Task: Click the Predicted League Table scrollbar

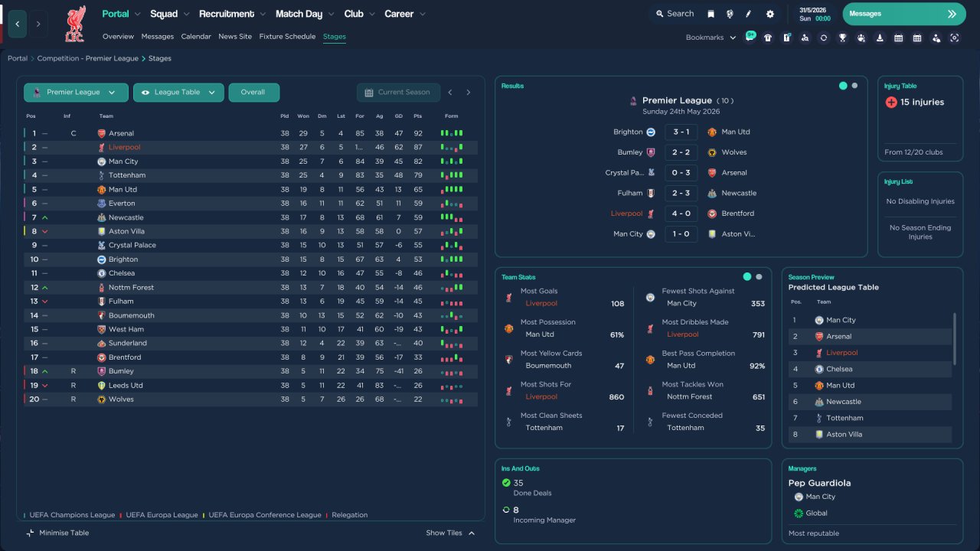Action: [x=954, y=338]
